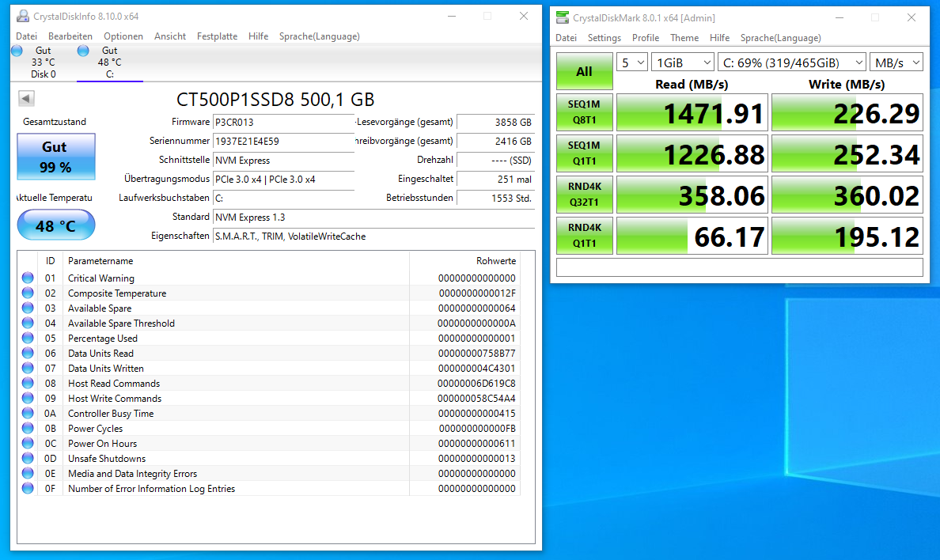This screenshot has height=560, width=940.
Task: Run the SEQ1M Q1T1 benchmark
Action: pos(585,153)
